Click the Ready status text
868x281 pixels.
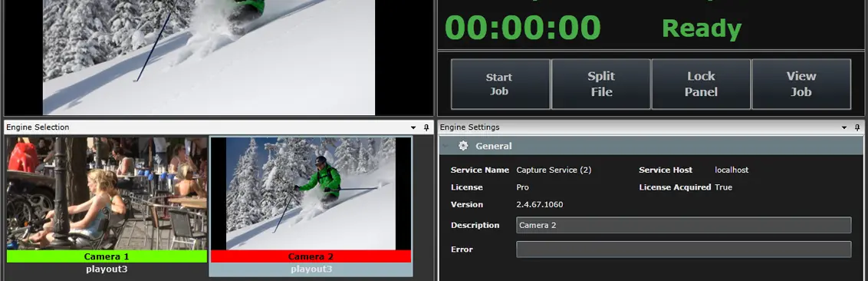[x=702, y=29]
